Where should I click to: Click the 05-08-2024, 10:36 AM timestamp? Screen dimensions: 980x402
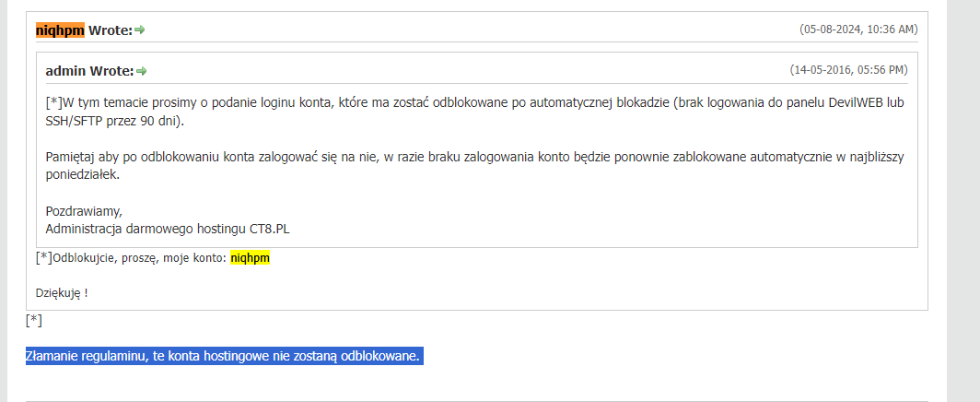(858, 30)
